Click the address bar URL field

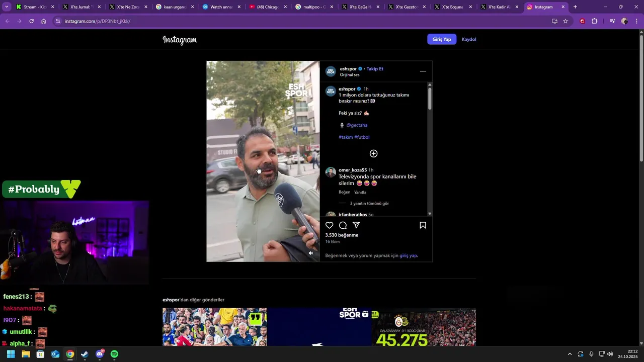pyautogui.click(x=302, y=21)
